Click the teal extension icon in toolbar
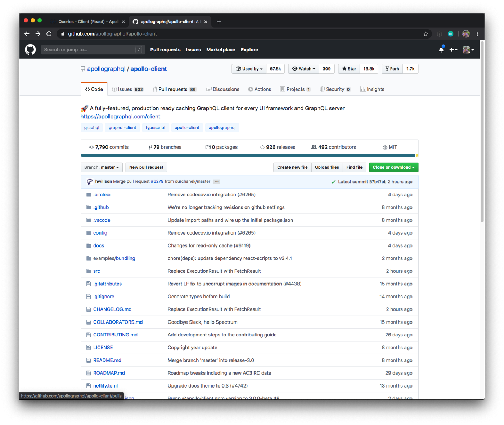This screenshot has width=504, height=425. pyautogui.click(x=451, y=34)
